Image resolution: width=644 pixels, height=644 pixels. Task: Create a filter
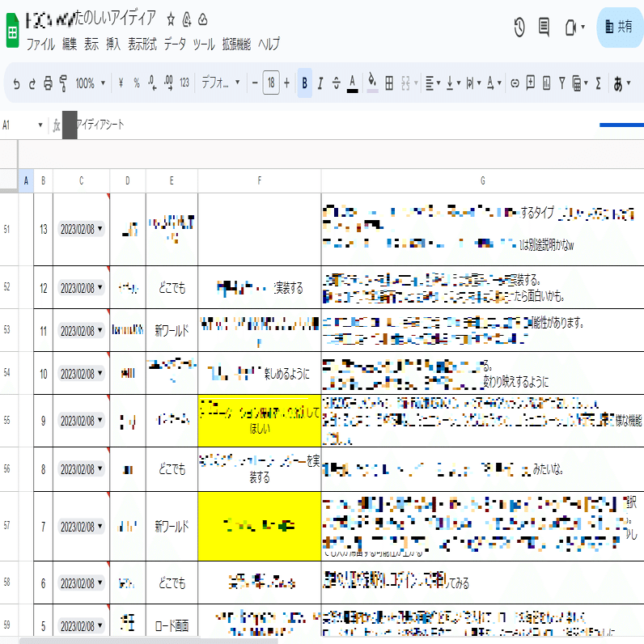pyautogui.click(x=561, y=83)
